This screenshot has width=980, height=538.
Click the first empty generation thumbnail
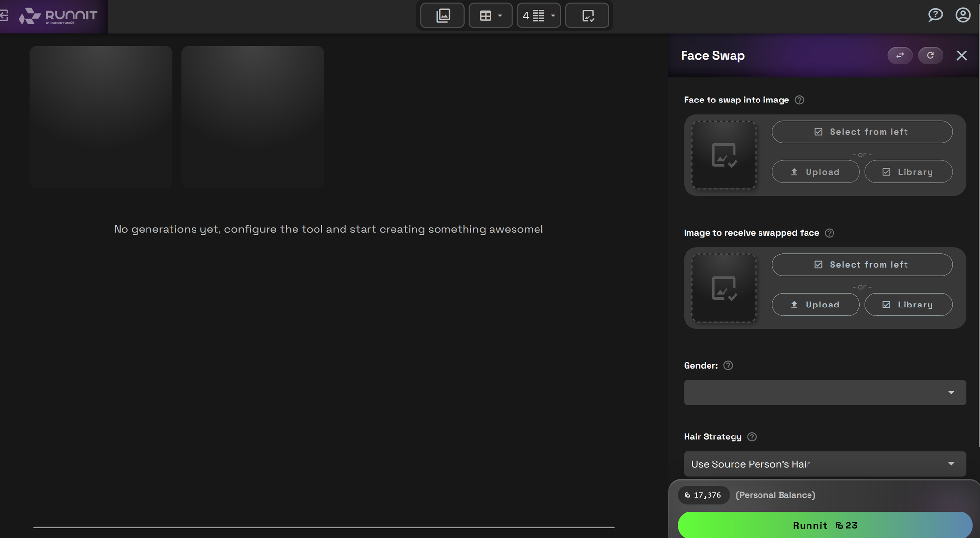click(101, 117)
